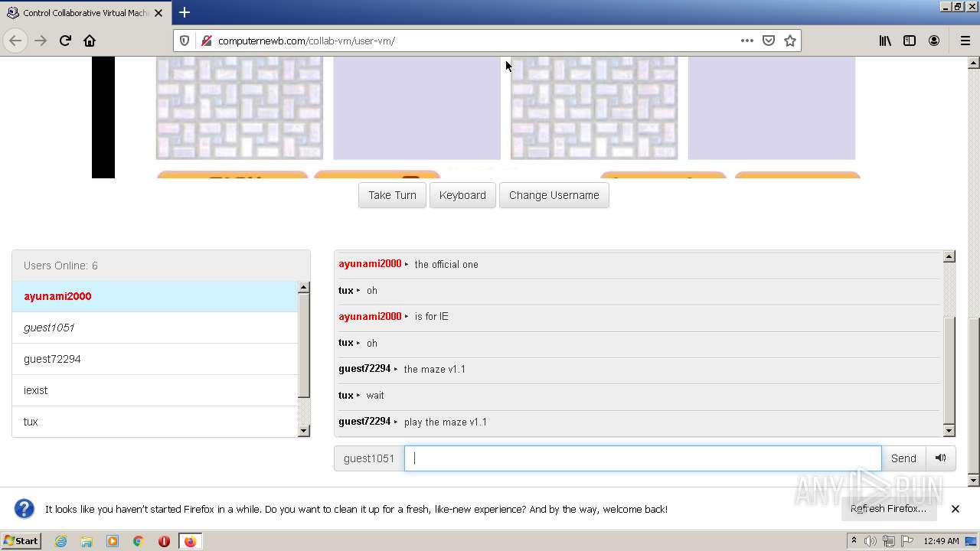Click the Users Online: 6 header

click(x=161, y=266)
